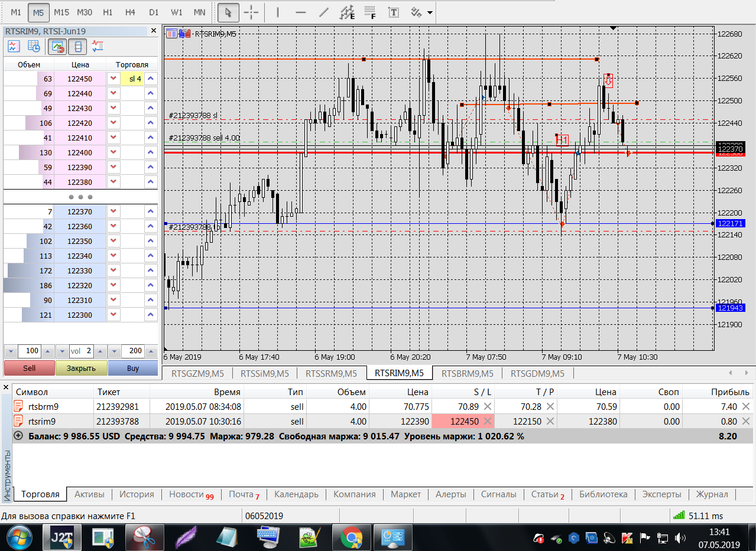The height and width of the screenshot is (551, 756).
Task: Click the Chrome icon in the taskbar
Action: tap(351, 537)
